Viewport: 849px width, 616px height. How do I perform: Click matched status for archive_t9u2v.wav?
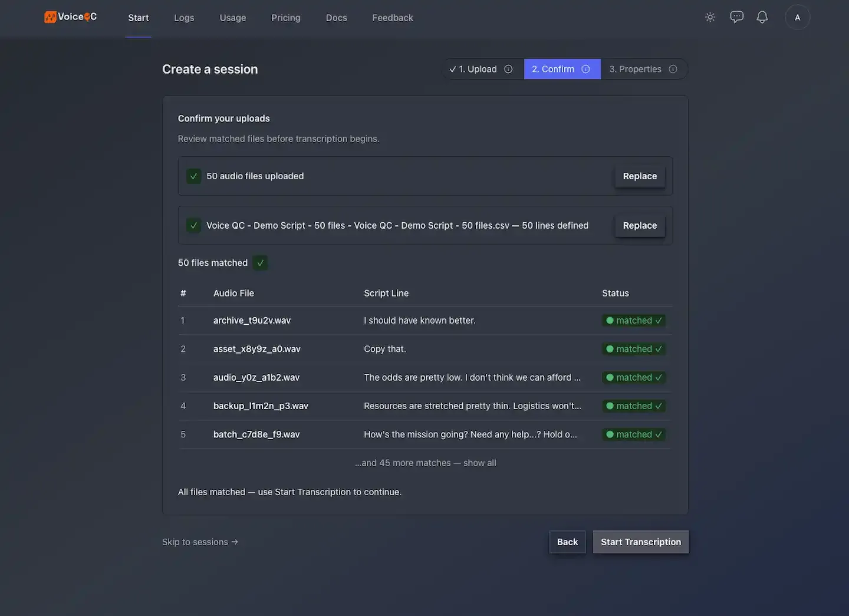[634, 320]
